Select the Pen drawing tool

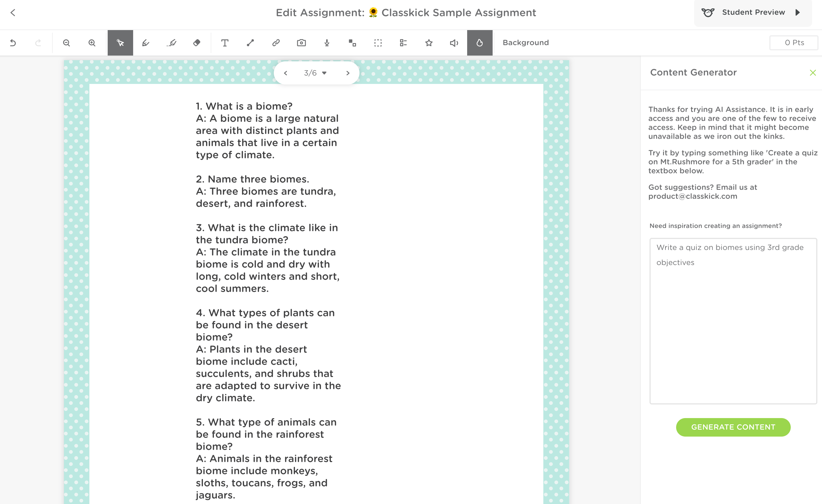point(146,43)
